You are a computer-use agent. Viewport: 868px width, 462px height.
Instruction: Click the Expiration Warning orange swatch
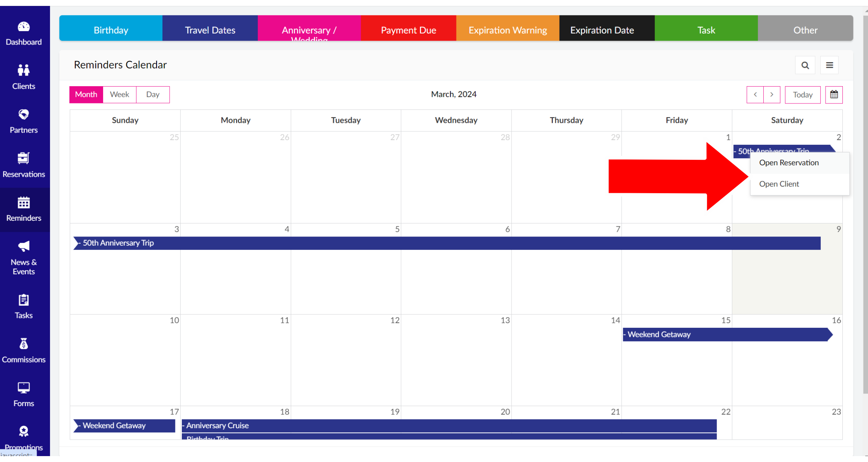[x=507, y=30]
